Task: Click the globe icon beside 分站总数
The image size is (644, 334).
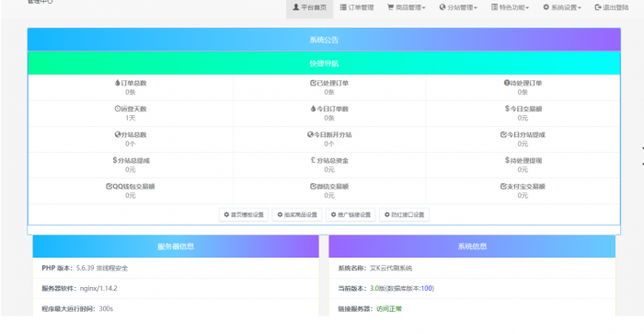Action: pyautogui.click(x=118, y=134)
